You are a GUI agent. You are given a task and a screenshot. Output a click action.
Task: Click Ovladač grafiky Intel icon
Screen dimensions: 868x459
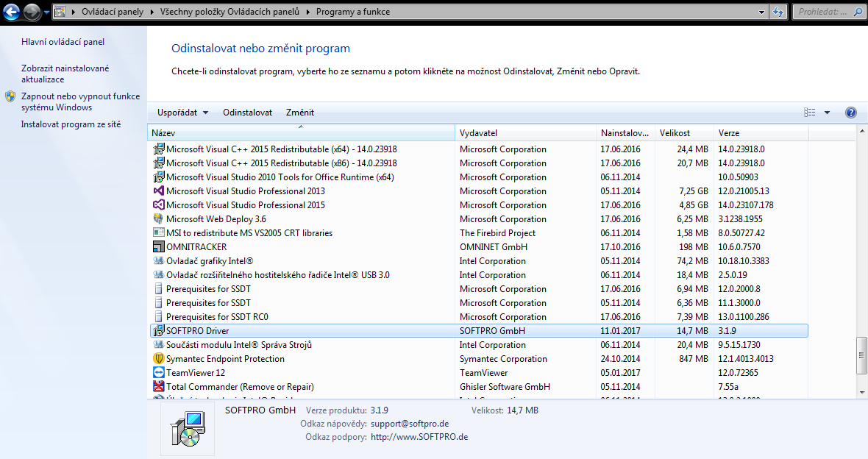click(x=158, y=261)
